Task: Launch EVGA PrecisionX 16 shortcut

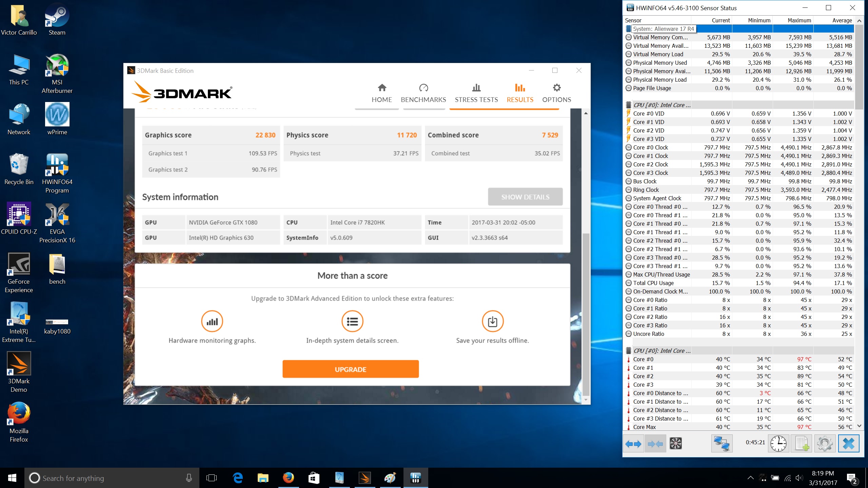Action: pyautogui.click(x=57, y=223)
